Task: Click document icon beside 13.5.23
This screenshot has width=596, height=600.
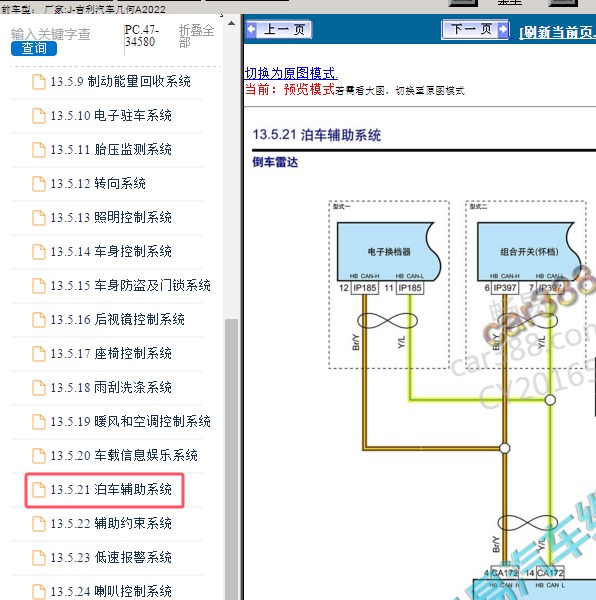Action: coord(39,558)
